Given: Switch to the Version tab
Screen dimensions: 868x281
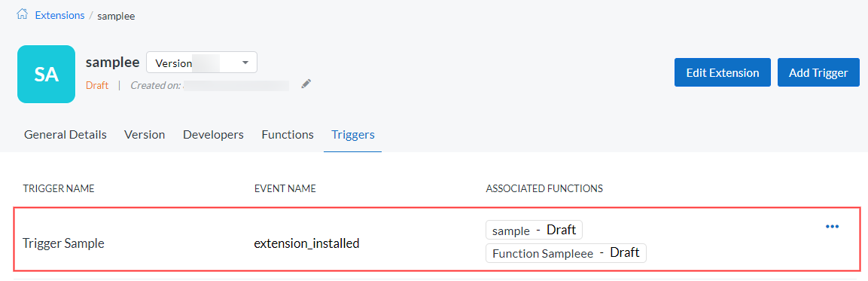Looking at the screenshot, I should click(x=145, y=135).
